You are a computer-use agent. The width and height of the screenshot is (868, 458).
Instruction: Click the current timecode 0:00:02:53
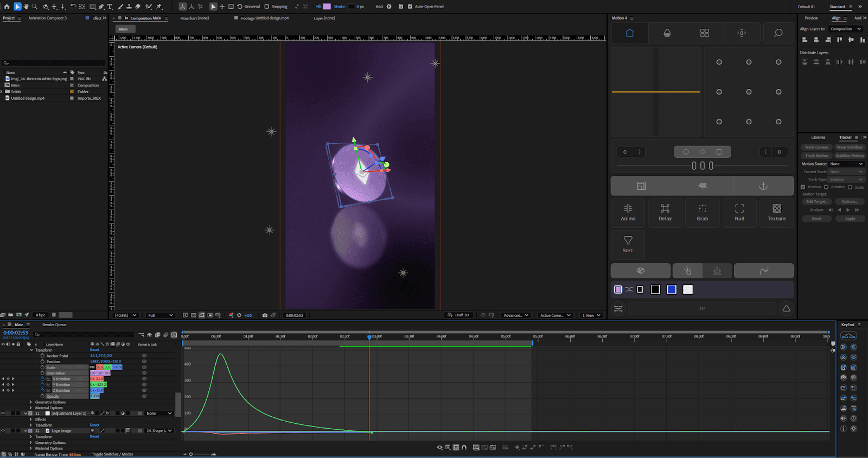pyautogui.click(x=16, y=333)
